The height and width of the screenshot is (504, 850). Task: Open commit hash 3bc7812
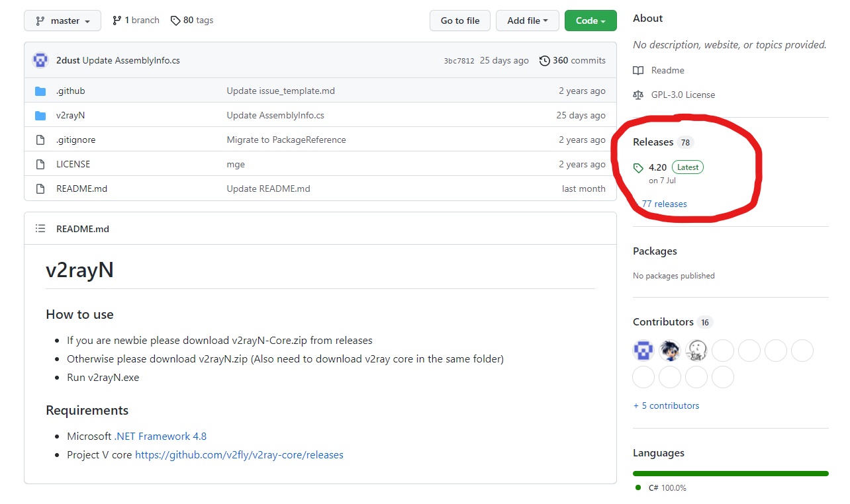[x=459, y=61]
